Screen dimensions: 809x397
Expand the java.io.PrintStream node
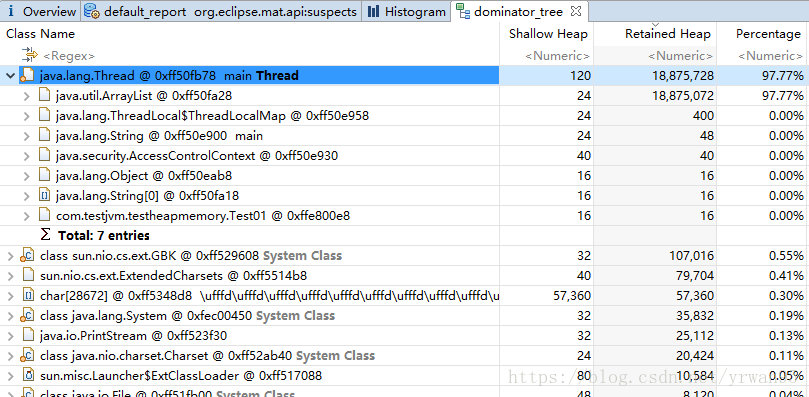(10, 336)
